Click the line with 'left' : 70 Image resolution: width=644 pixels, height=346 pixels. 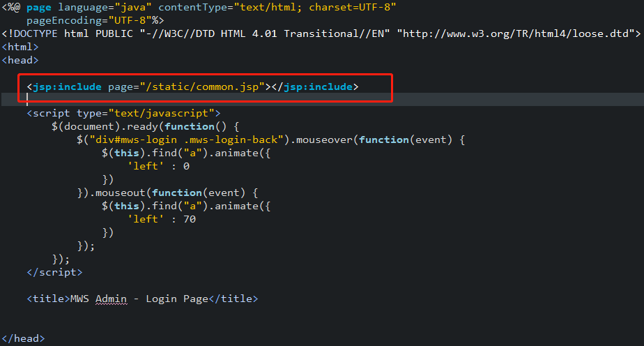click(x=162, y=219)
